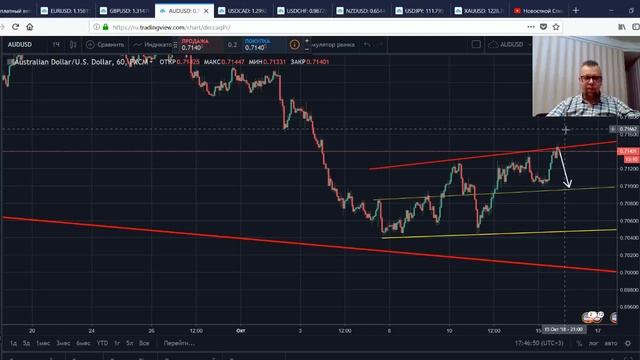Grab the order panel drag handle dots
The width and height of the screenshot is (640, 360).
pyautogui.click(x=176, y=44)
